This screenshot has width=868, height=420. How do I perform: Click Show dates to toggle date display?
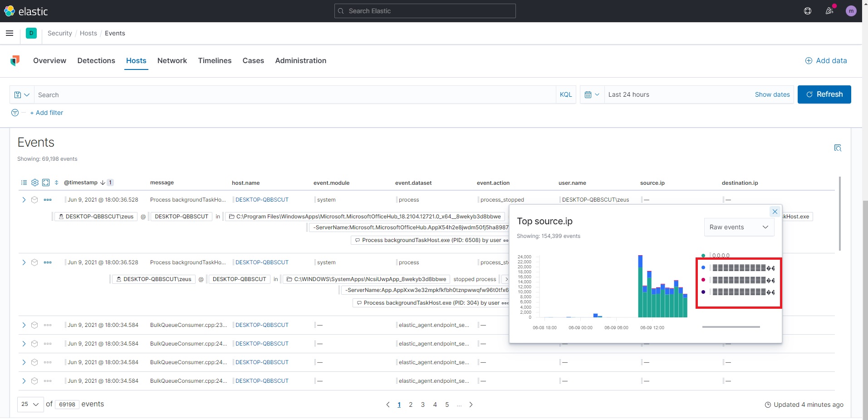click(772, 94)
